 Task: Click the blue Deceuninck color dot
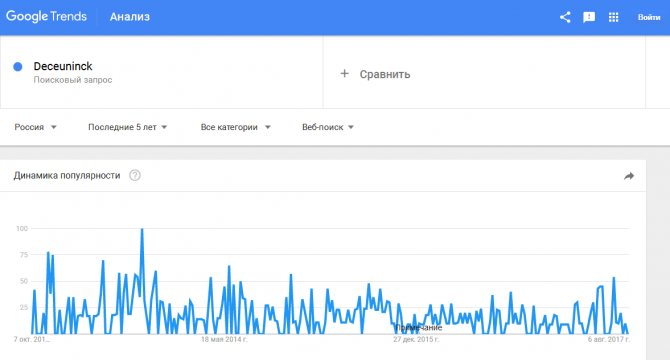tap(18, 67)
